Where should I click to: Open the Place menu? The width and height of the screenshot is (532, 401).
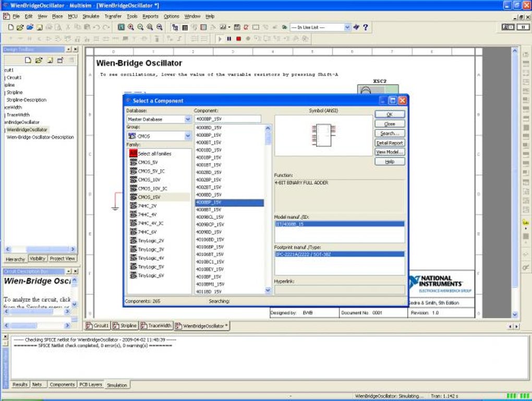pos(57,16)
